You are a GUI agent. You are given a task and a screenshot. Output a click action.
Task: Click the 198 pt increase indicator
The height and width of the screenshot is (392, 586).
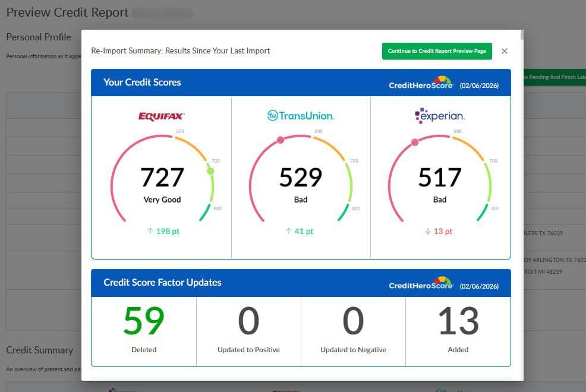(x=163, y=231)
